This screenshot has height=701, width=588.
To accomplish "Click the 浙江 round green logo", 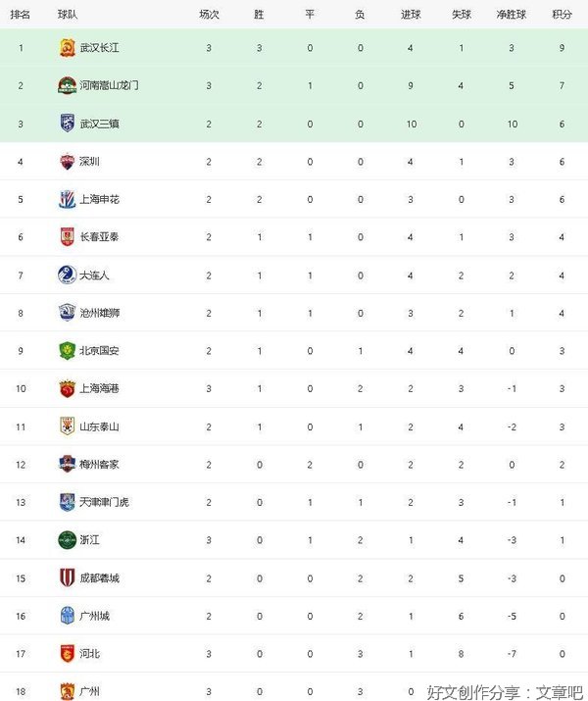I will 67,540.
